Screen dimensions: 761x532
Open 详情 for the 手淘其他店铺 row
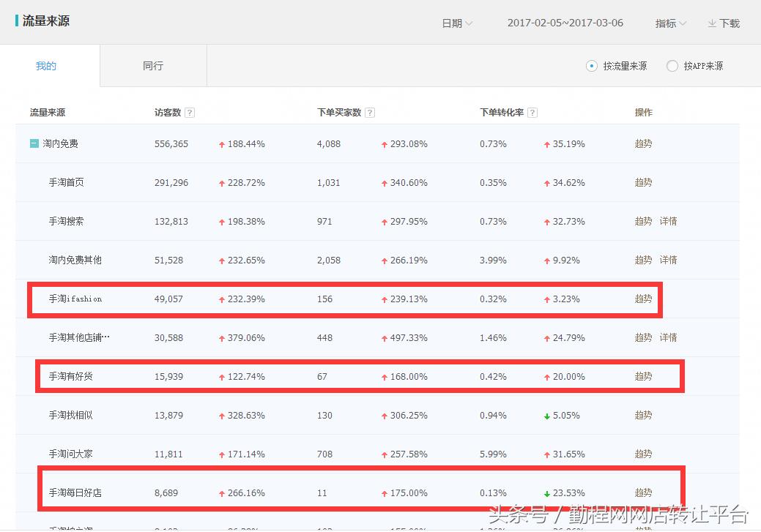pyautogui.click(x=668, y=337)
